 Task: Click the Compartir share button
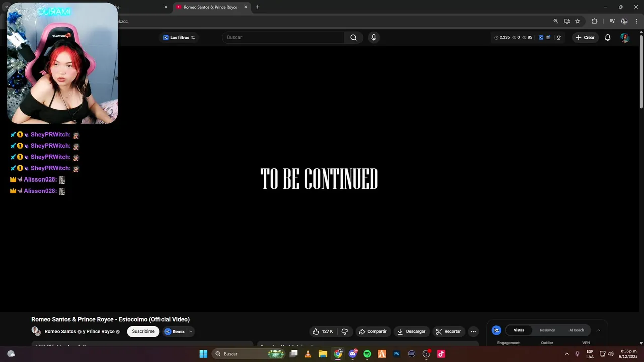tap(373, 332)
